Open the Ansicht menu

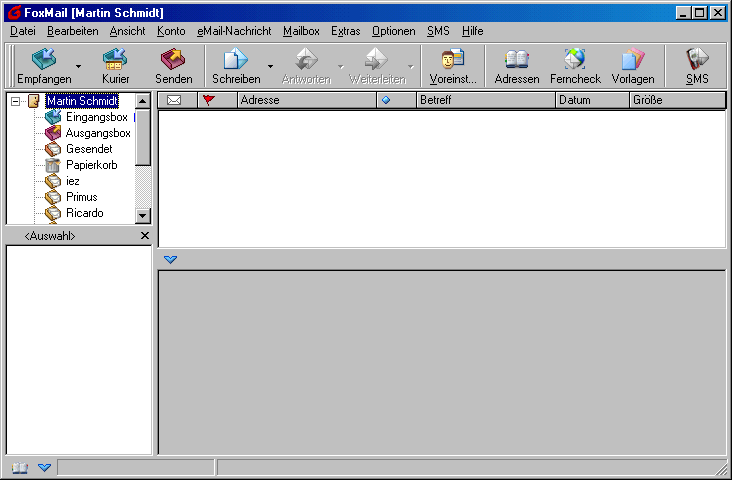pyautogui.click(x=127, y=31)
